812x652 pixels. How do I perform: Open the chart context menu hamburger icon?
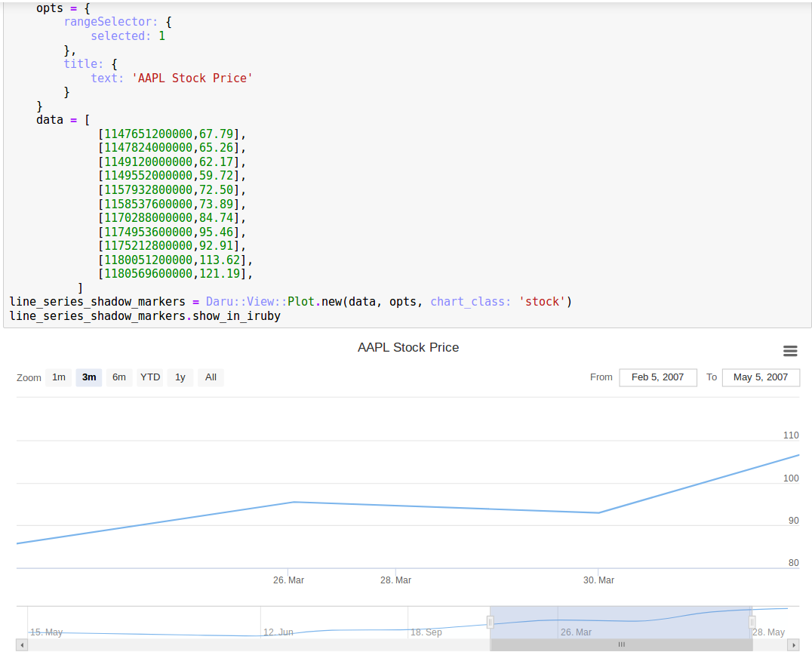click(x=789, y=351)
